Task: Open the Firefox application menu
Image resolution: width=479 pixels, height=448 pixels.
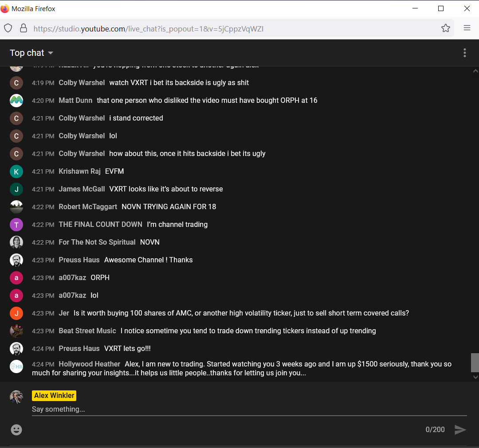Action: point(467,27)
